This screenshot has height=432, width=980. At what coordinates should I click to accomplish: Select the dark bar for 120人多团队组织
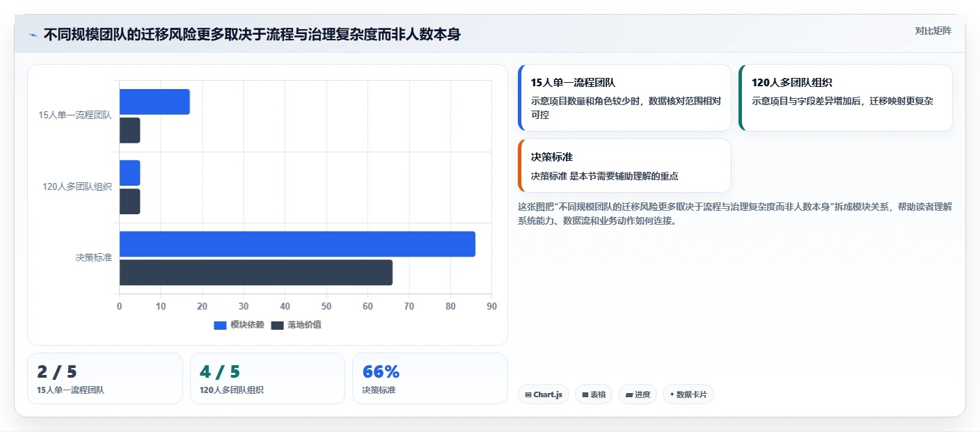pos(129,202)
